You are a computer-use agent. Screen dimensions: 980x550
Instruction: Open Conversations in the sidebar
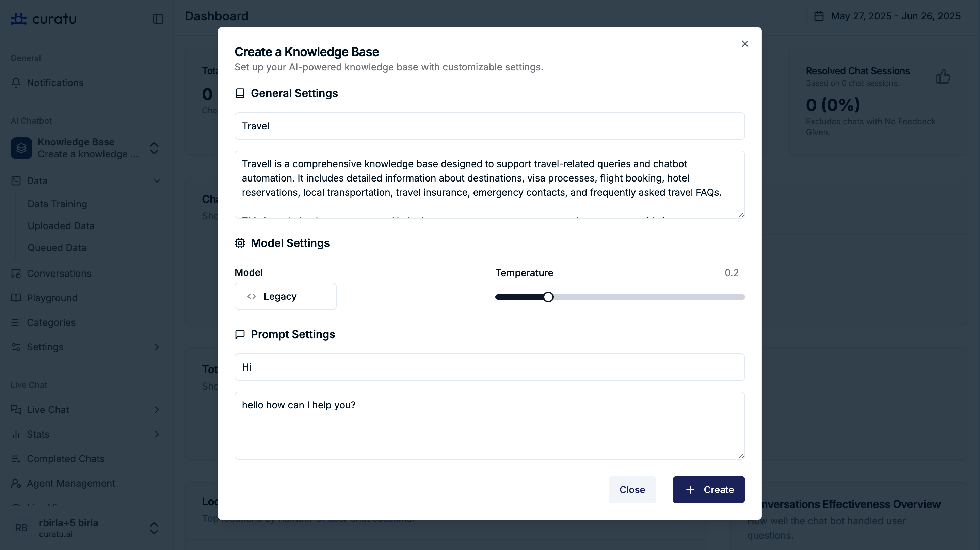pos(59,273)
